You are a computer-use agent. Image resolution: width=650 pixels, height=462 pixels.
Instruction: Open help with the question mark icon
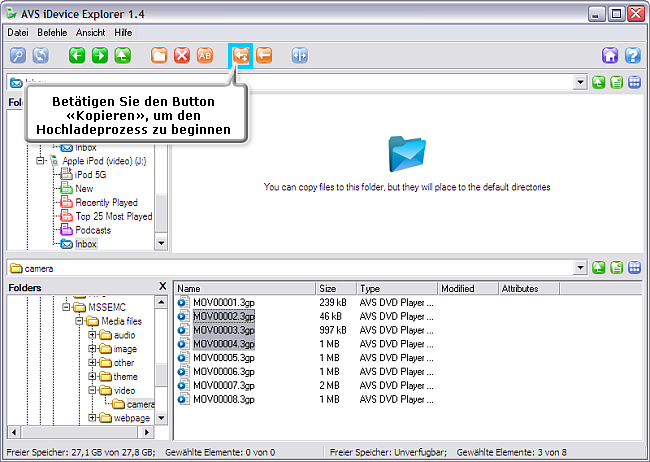[633, 55]
